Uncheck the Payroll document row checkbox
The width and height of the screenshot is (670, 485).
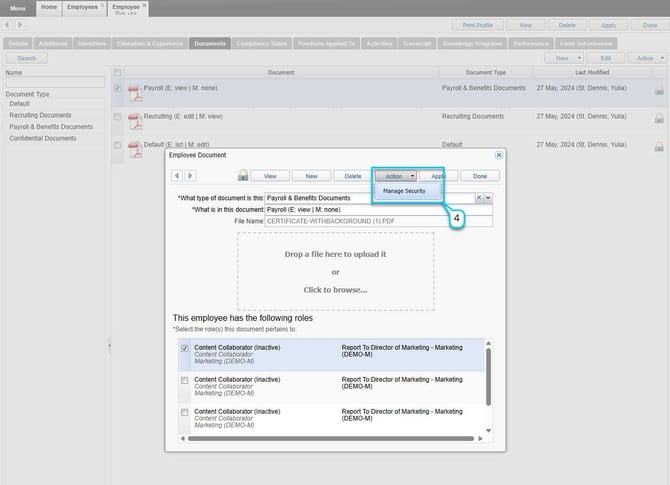pyautogui.click(x=118, y=88)
